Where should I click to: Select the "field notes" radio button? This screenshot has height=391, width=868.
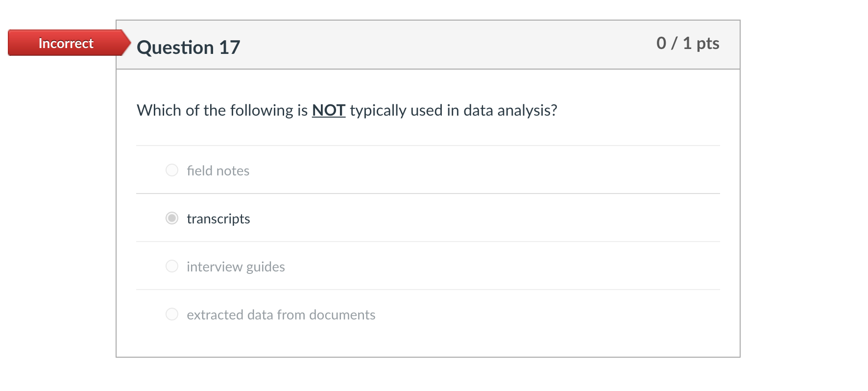coord(172,170)
